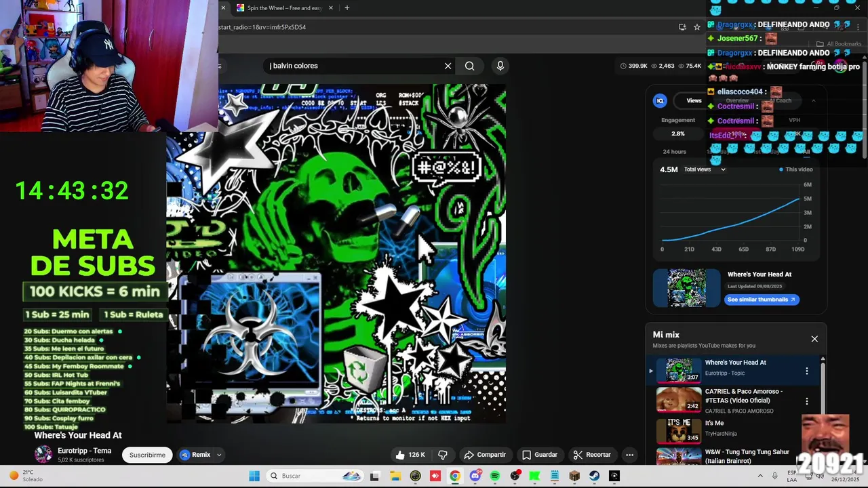This screenshot has width=868, height=488.
Task: Click Engagement value 2.8%
Action: click(x=677, y=134)
